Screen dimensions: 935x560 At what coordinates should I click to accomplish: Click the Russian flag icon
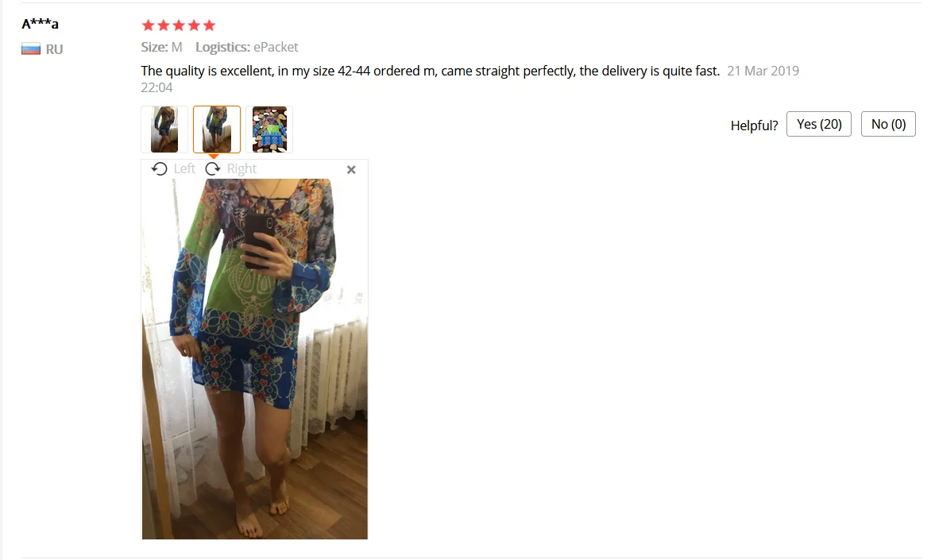[x=31, y=49]
